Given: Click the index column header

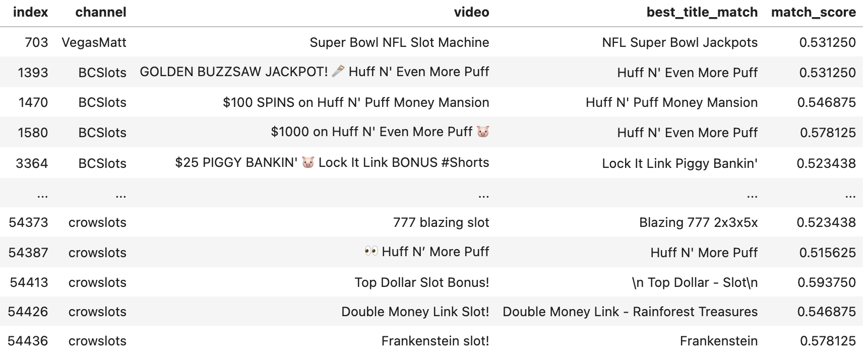Looking at the screenshot, I should [30, 13].
